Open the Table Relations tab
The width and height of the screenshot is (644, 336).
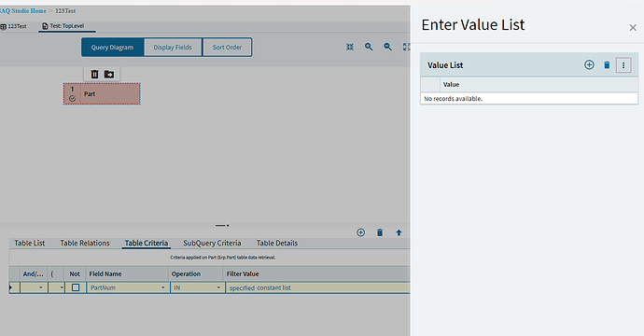(x=85, y=244)
